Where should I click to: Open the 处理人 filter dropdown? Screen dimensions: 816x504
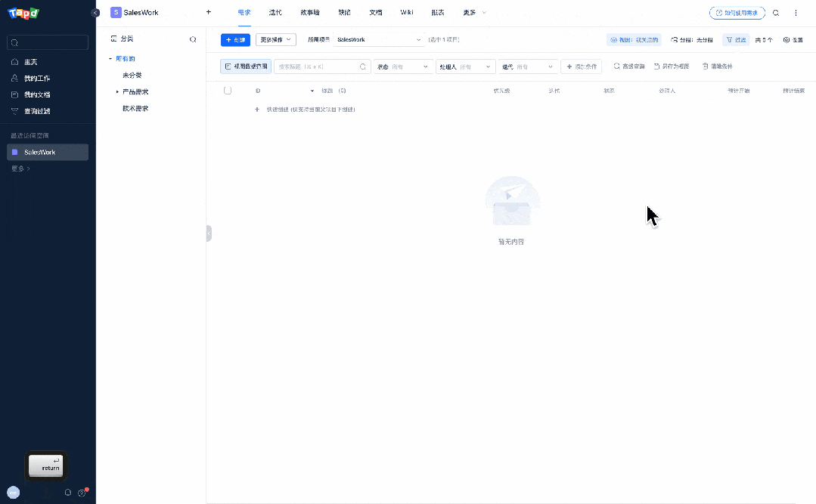[466, 66]
